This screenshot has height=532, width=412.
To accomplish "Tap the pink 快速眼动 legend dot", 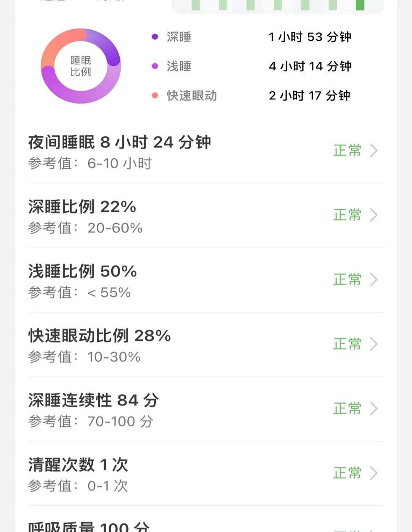I will (155, 96).
